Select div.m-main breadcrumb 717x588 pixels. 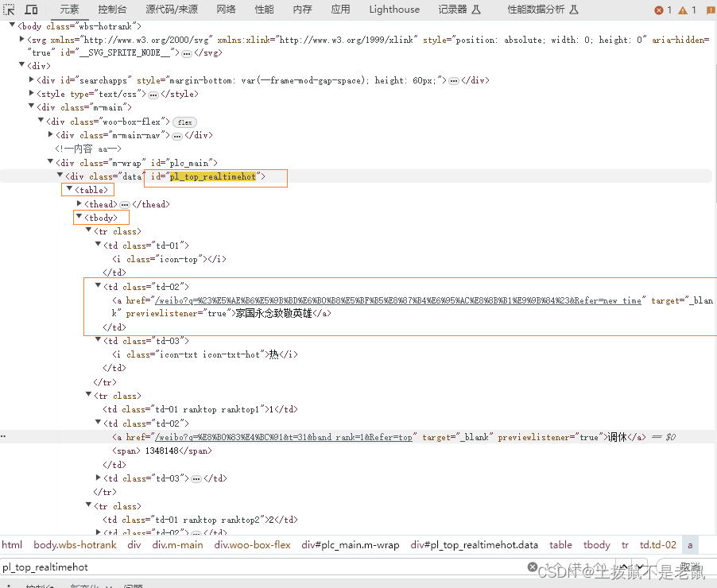[x=177, y=545]
